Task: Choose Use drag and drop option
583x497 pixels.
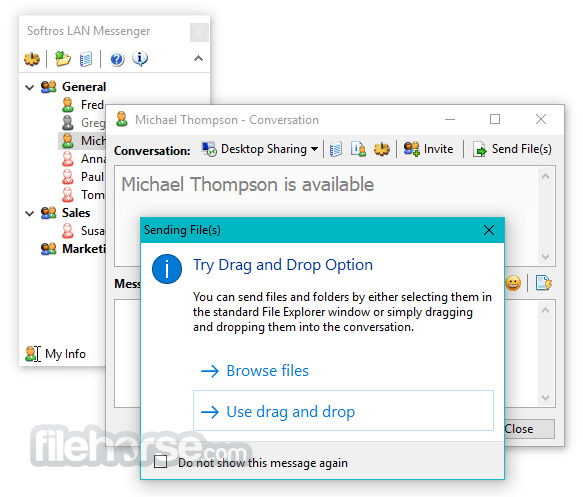Action: [x=343, y=411]
